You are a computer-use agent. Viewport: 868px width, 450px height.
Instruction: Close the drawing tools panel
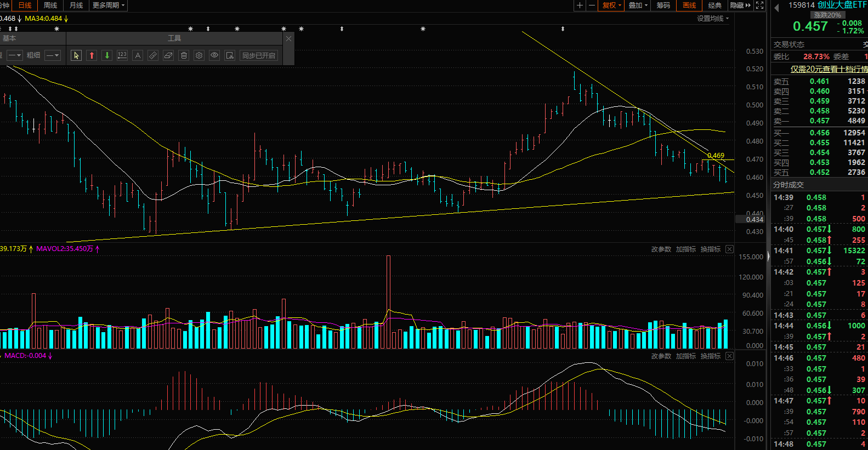click(x=289, y=38)
